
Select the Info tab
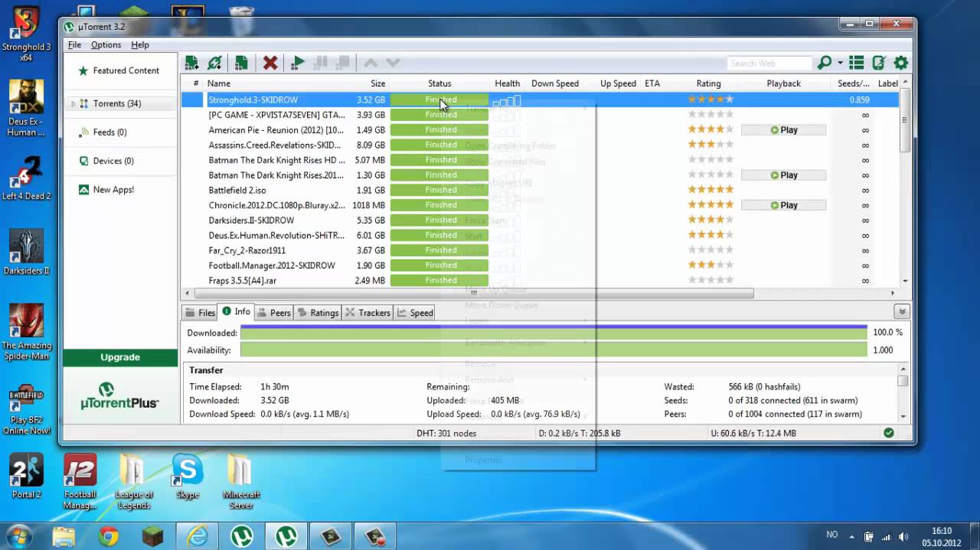click(236, 312)
